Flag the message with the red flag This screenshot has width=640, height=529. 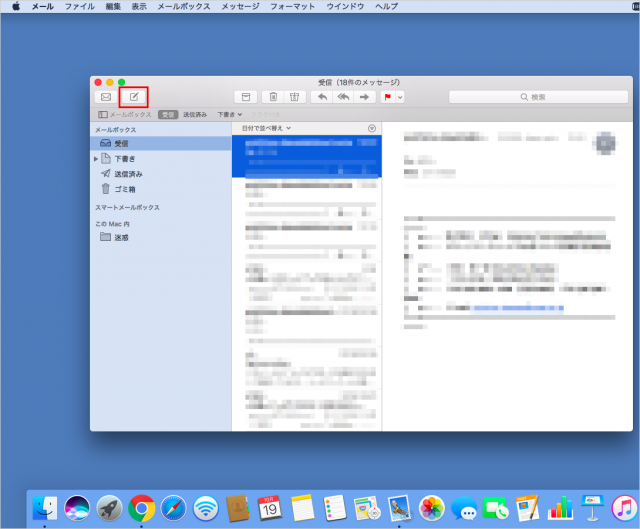pos(388,97)
